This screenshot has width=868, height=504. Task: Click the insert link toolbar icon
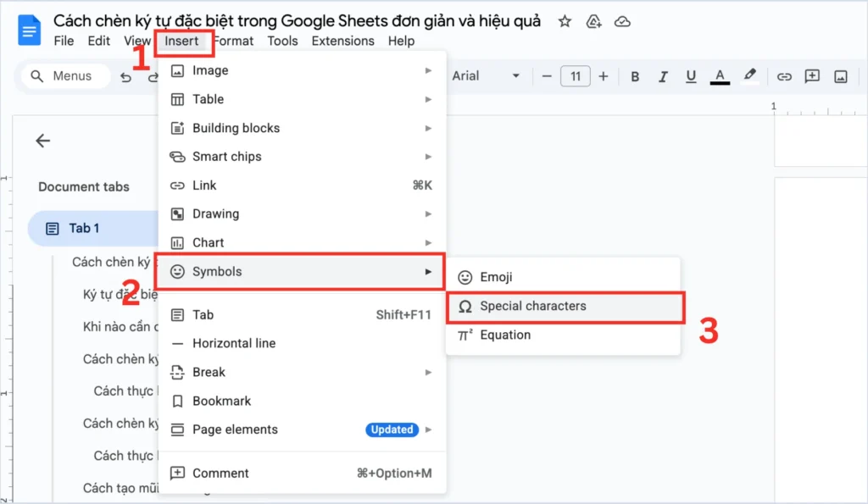pyautogui.click(x=784, y=76)
